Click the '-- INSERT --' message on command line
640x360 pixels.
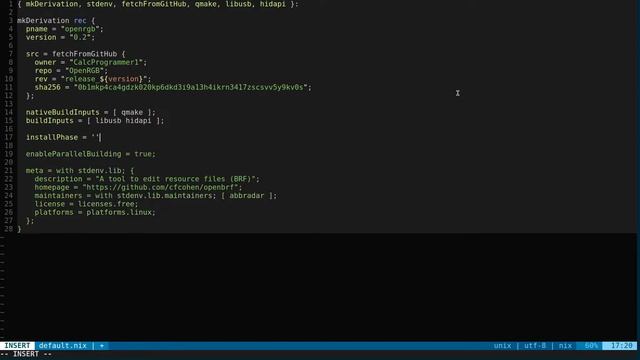pyautogui.click(x=27, y=354)
